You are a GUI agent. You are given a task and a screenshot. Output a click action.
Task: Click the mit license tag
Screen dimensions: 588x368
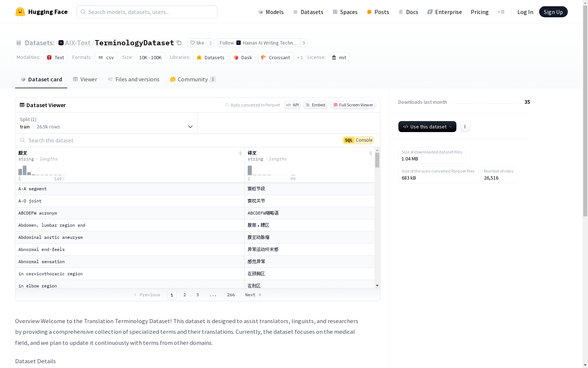click(339, 57)
